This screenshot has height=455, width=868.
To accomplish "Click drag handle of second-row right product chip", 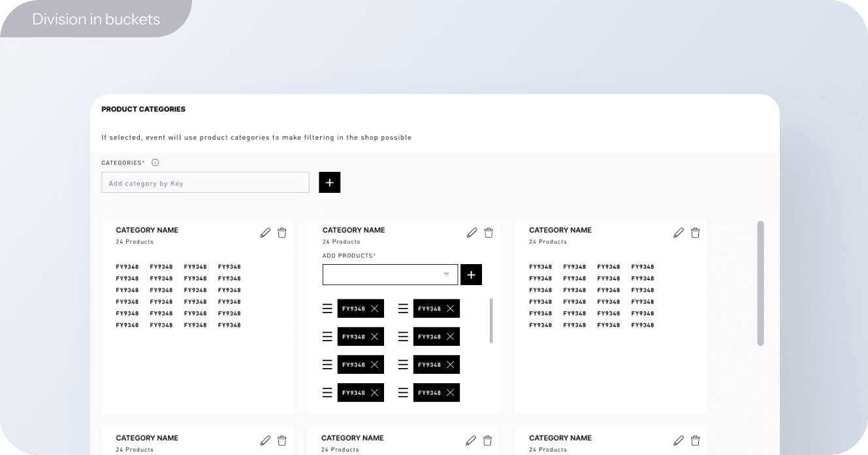I will click(x=403, y=337).
